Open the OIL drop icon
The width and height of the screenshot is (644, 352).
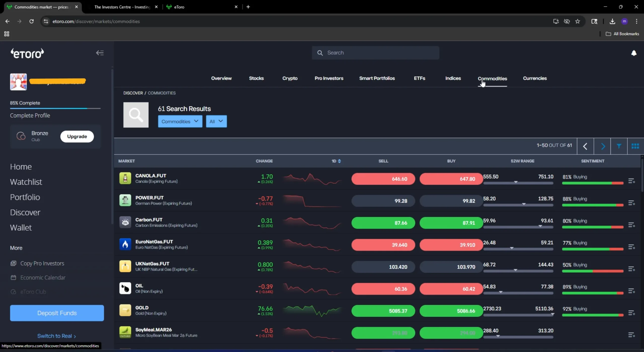coord(125,288)
